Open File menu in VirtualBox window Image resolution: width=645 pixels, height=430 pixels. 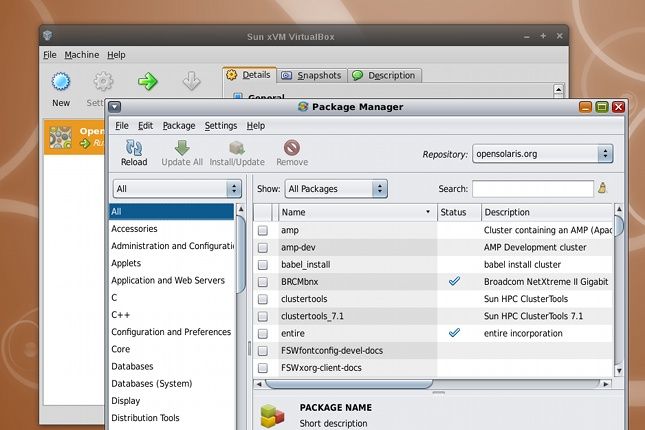point(50,55)
